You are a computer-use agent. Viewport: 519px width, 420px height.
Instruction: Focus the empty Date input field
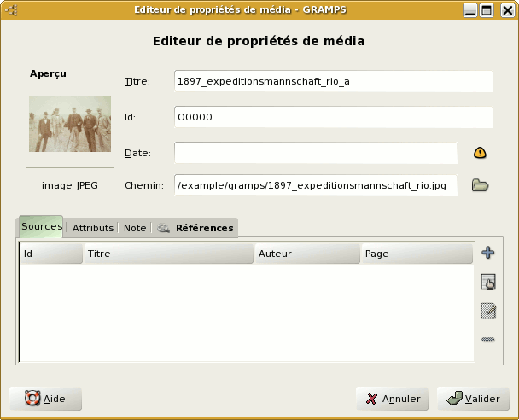coord(316,153)
